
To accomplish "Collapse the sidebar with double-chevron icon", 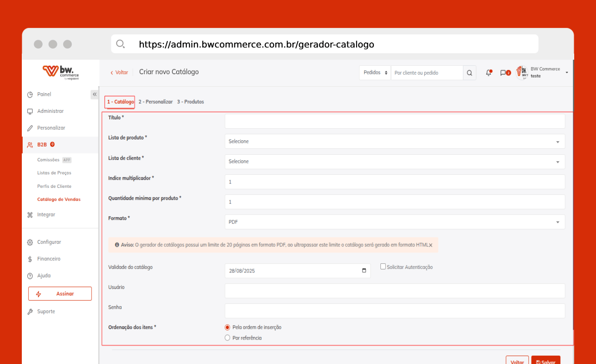I will 94,95.
